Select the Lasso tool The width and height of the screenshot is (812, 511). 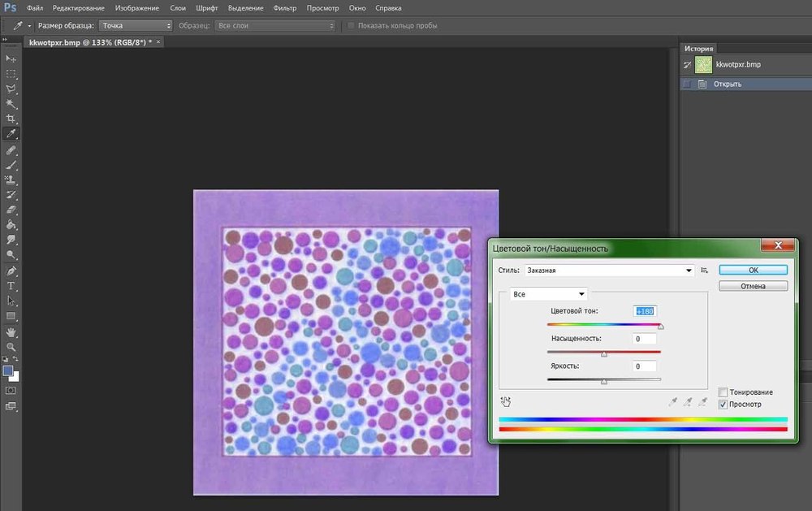[11, 89]
